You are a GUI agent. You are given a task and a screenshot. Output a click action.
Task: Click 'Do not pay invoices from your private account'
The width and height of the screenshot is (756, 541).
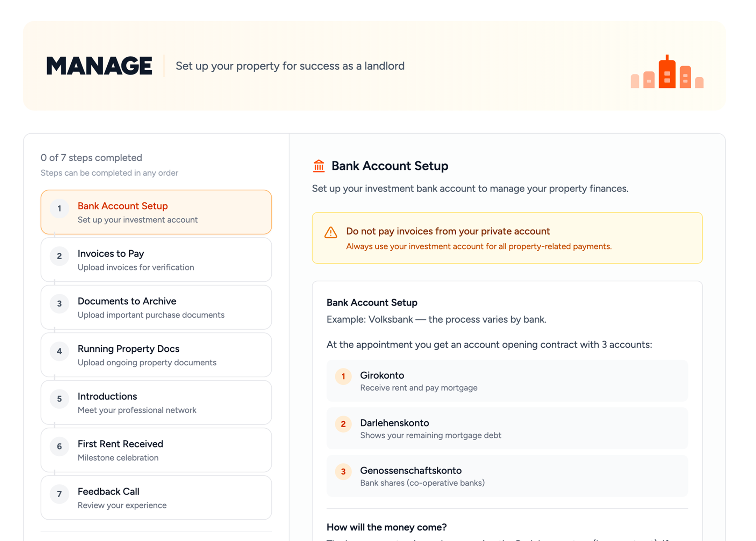click(448, 231)
